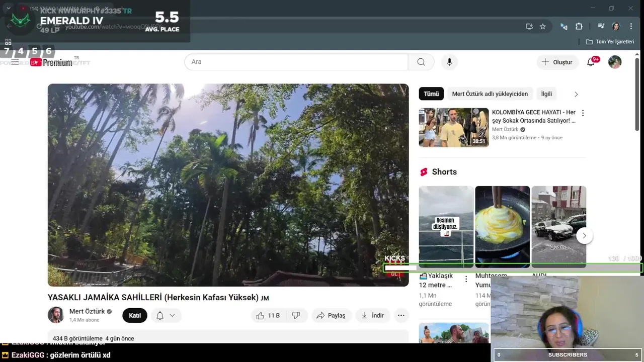Select the Mert Öztürk adlı yükleyiciden chip

490,94
